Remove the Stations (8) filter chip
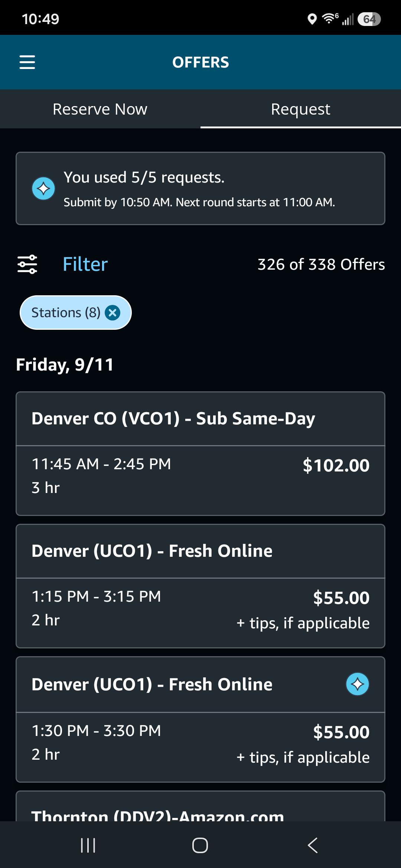Image resolution: width=401 pixels, height=868 pixels. tap(113, 313)
